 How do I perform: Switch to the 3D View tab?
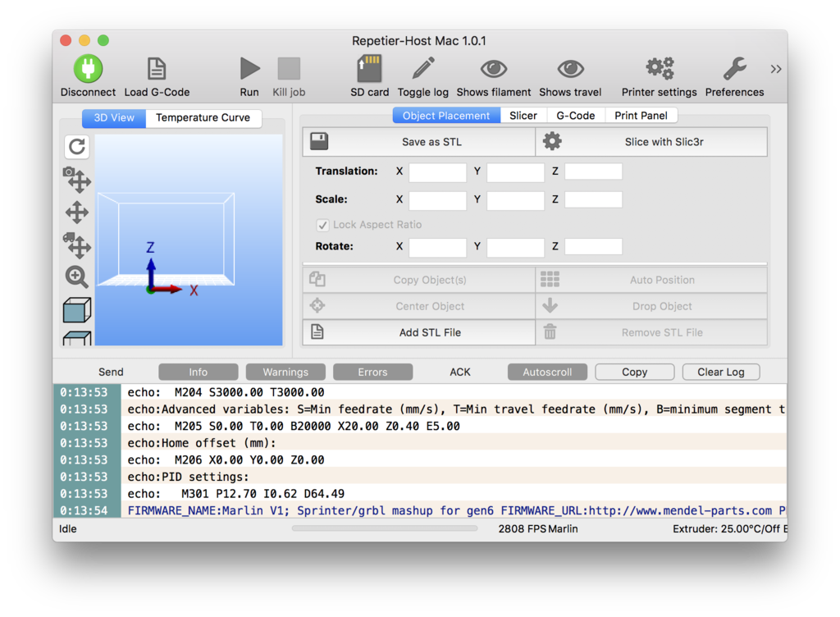pyautogui.click(x=114, y=118)
